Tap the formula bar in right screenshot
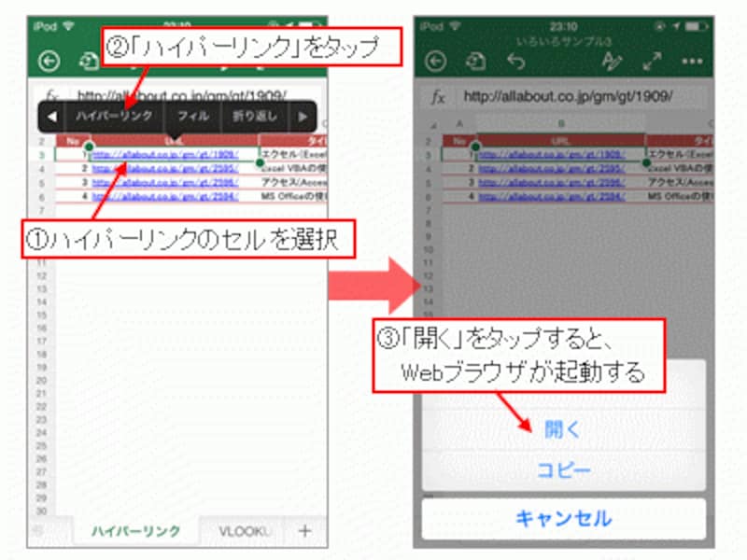The height and width of the screenshot is (560, 747). 568,97
